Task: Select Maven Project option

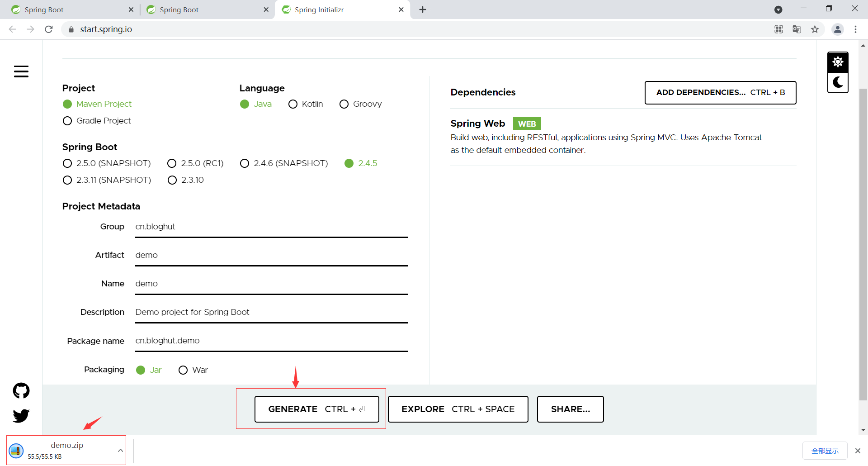Action: (x=97, y=104)
